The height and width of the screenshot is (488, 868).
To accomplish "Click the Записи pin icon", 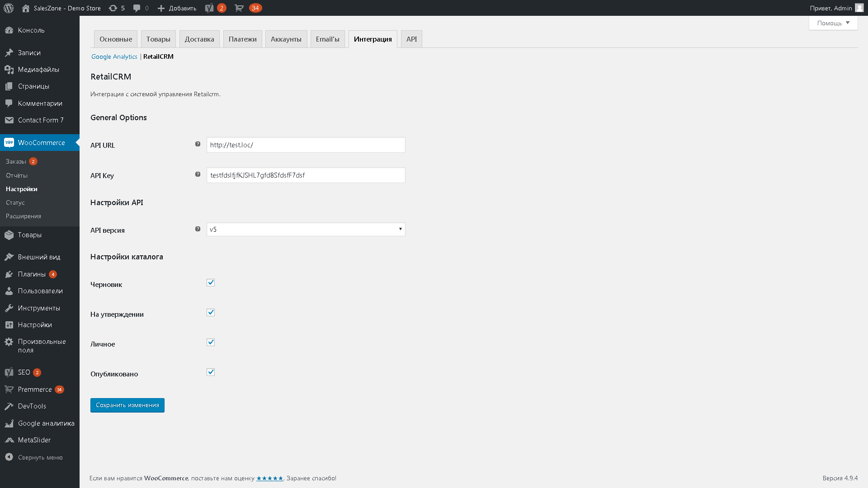I will pyautogui.click(x=9, y=53).
